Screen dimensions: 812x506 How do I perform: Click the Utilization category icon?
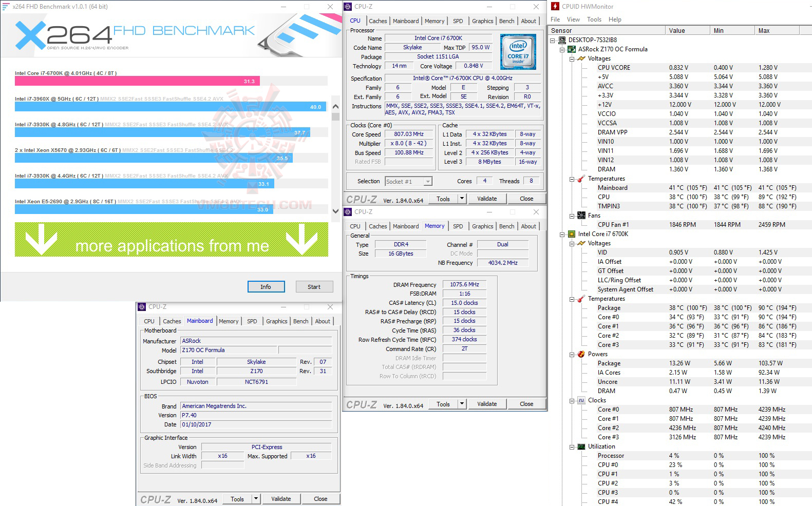point(581,446)
